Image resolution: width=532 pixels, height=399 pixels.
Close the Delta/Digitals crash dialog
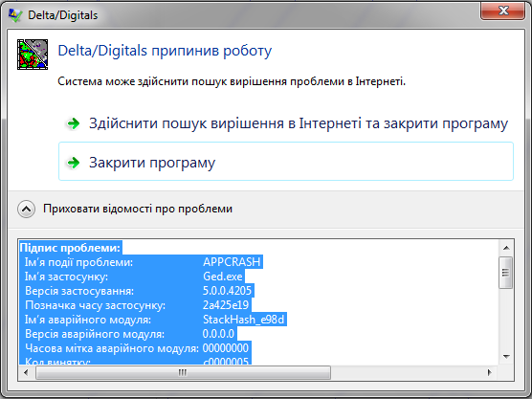click(502, 11)
